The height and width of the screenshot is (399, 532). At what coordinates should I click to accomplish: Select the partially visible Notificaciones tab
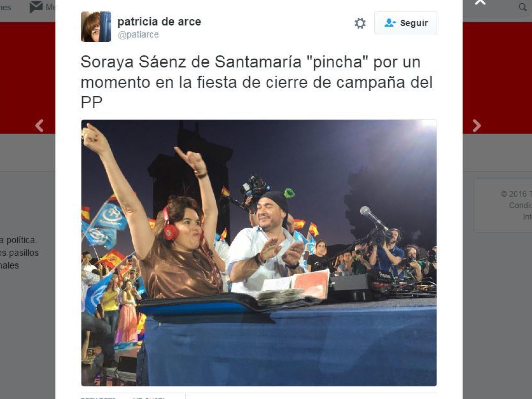pos(5,7)
